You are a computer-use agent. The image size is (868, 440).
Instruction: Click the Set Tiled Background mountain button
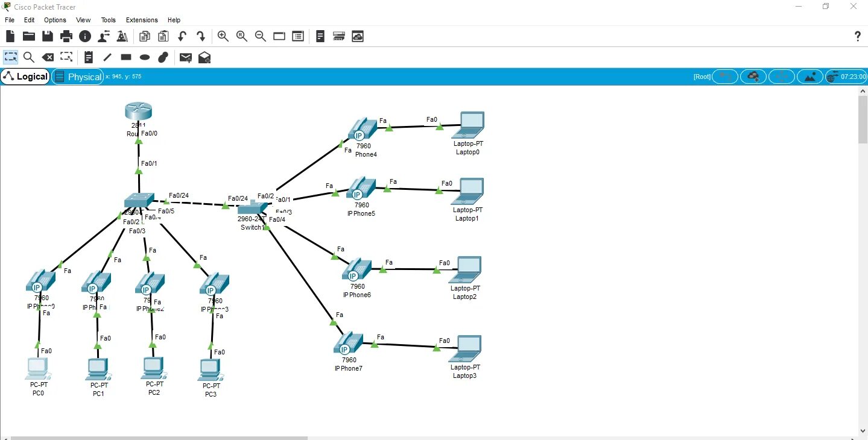(x=810, y=77)
